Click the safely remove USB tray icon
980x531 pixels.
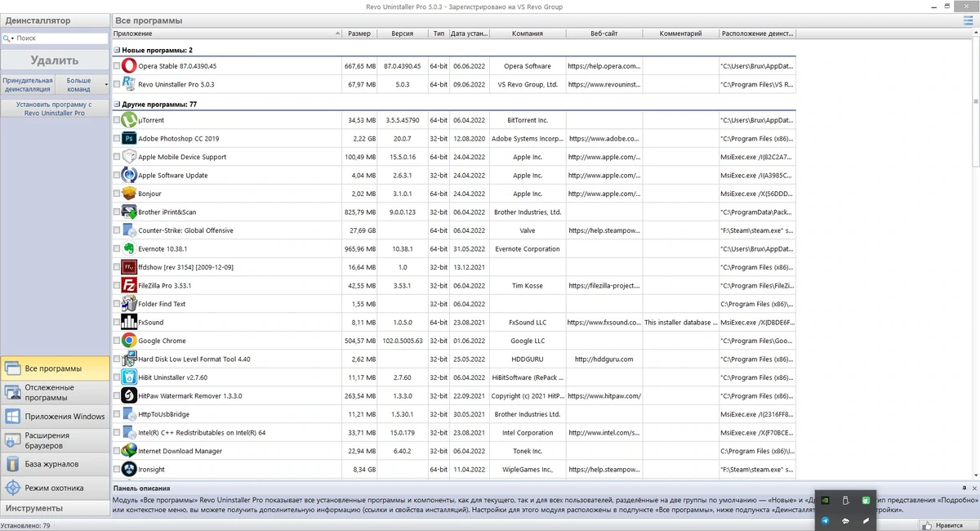click(x=845, y=500)
